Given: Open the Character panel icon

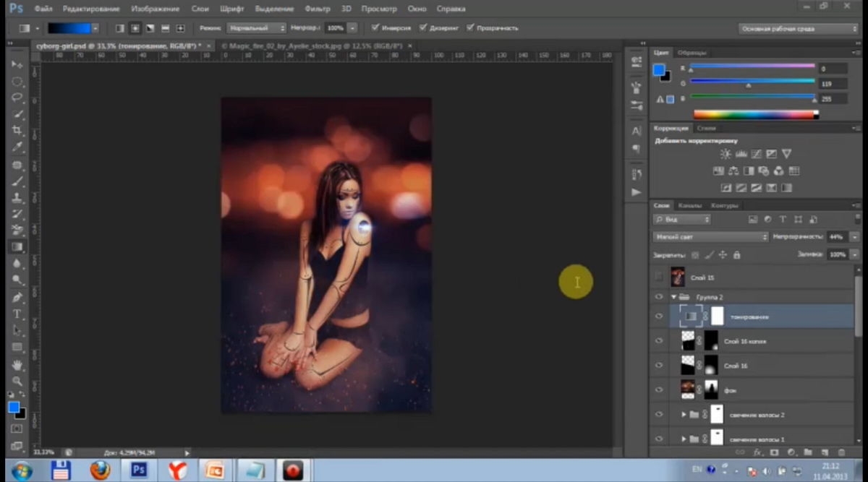Looking at the screenshot, I should tap(637, 131).
